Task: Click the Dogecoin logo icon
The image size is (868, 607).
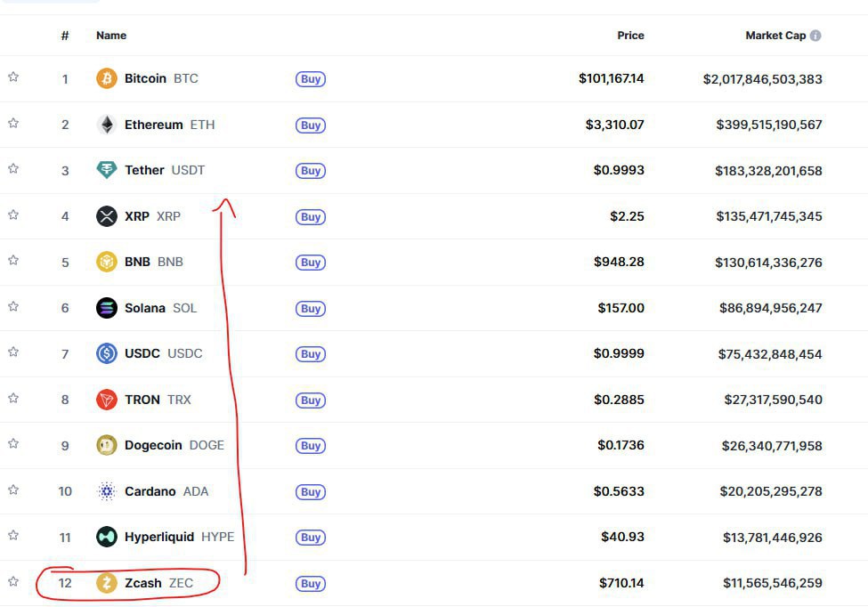Action: [107, 445]
